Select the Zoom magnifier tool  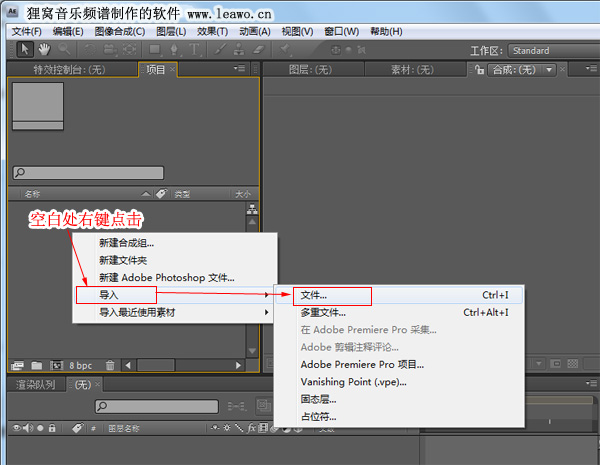[x=64, y=49]
